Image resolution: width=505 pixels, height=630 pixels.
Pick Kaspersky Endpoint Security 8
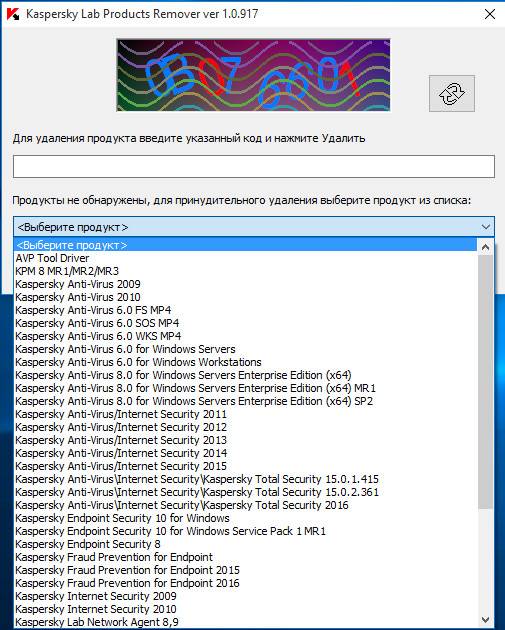point(245,544)
